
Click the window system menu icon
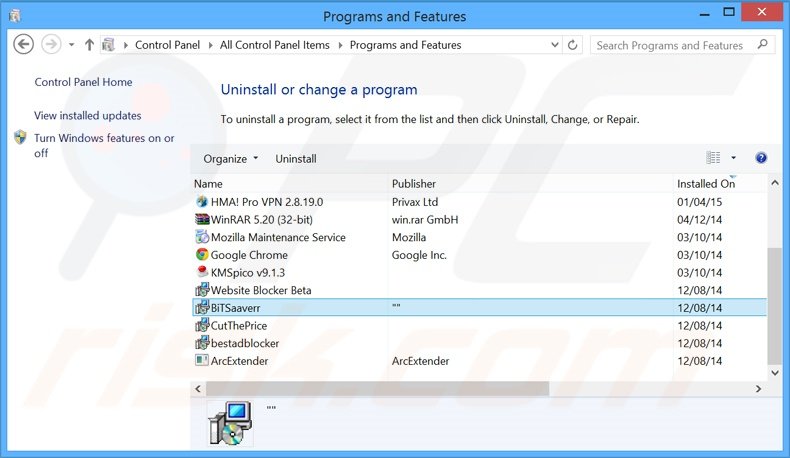click(x=15, y=16)
